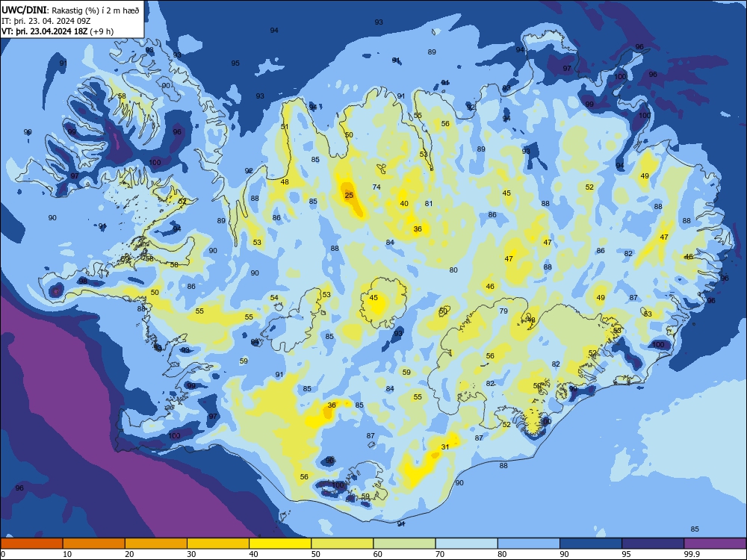Image resolution: width=747 pixels, height=560 pixels.
Task: Click the 10-20 orange legend swatch
Action: (x=94, y=544)
